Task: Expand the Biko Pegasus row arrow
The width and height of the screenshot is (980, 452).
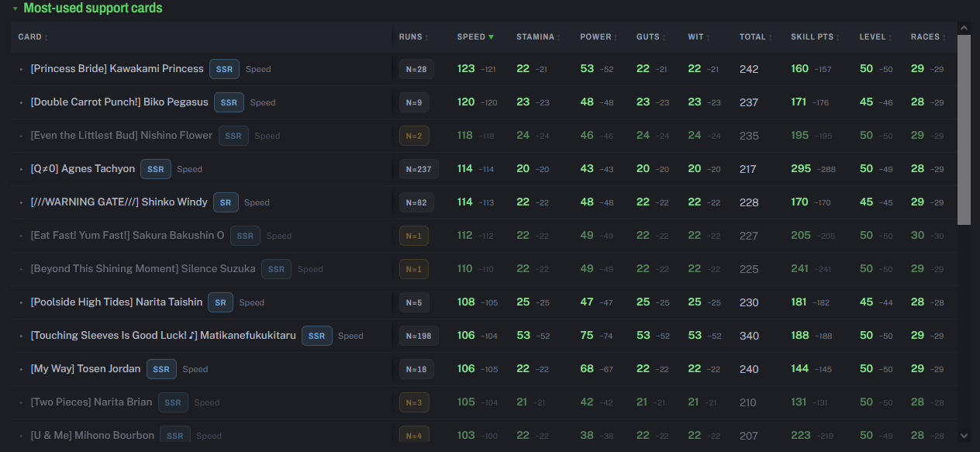Action: [x=22, y=102]
